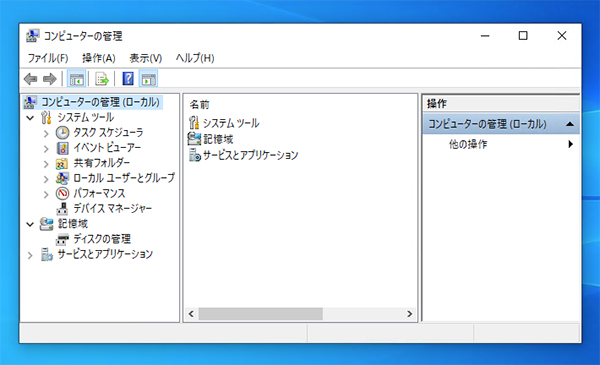The width and height of the screenshot is (600, 365).
Task: Expand the ローカル ユーザーとグループ node
Action: point(46,179)
